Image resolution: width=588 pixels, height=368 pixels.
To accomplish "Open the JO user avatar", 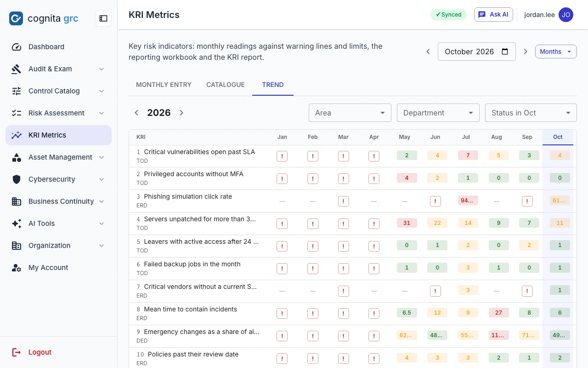I will click(x=566, y=15).
